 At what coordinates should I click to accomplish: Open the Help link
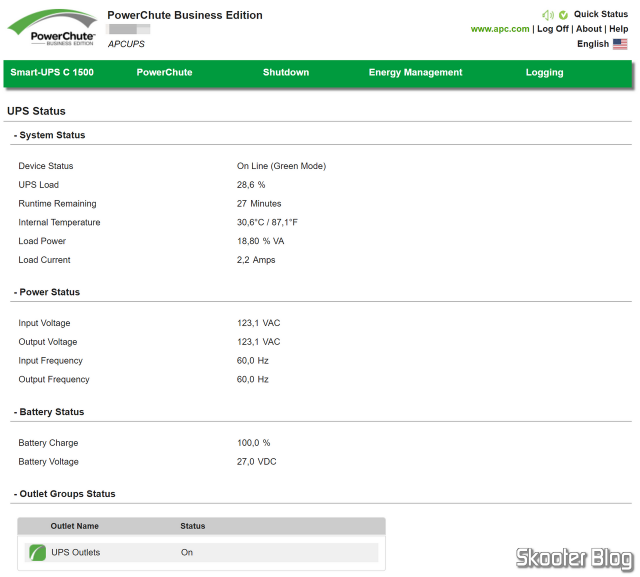pos(618,29)
